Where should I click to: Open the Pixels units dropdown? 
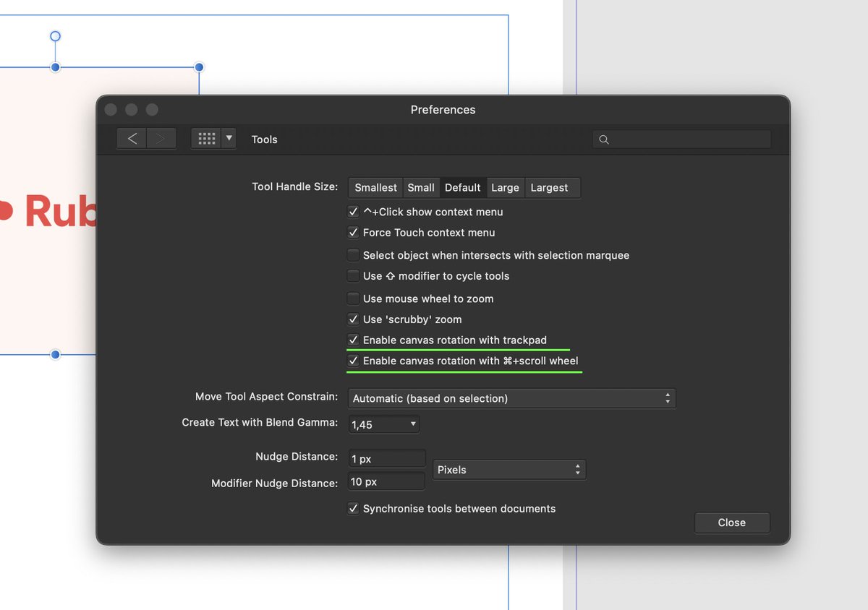(x=509, y=470)
